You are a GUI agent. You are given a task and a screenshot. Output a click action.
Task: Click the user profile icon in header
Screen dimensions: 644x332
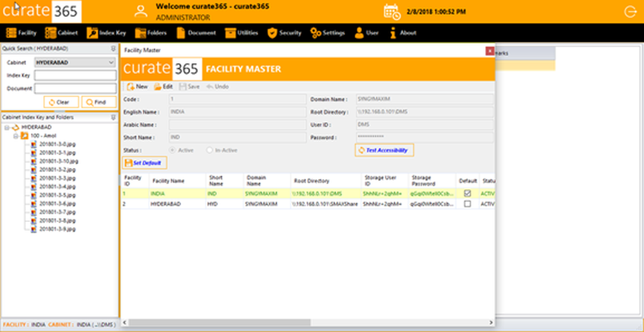tap(141, 12)
